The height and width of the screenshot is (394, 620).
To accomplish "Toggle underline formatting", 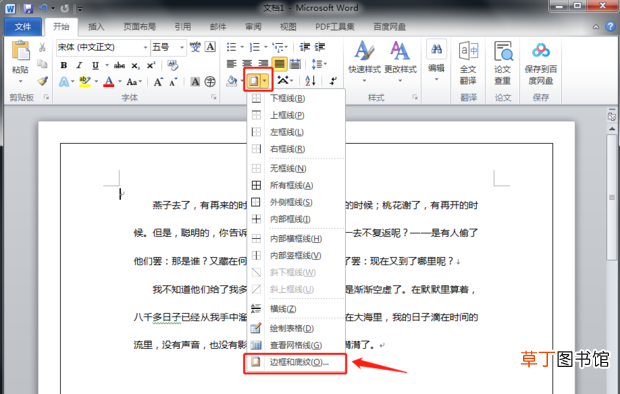I will point(95,65).
